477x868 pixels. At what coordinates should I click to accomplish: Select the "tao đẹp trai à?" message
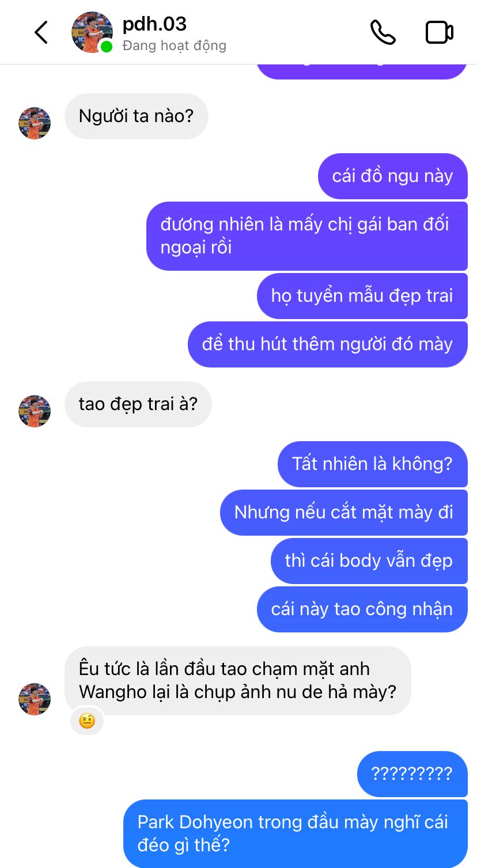(x=138, y=404)
